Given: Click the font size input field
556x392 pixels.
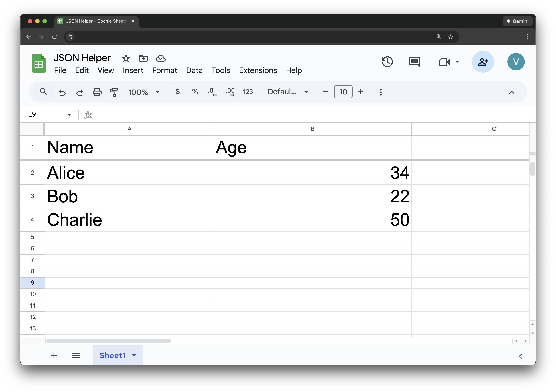Looking at the screenshot, I should [x=343, y=92].
